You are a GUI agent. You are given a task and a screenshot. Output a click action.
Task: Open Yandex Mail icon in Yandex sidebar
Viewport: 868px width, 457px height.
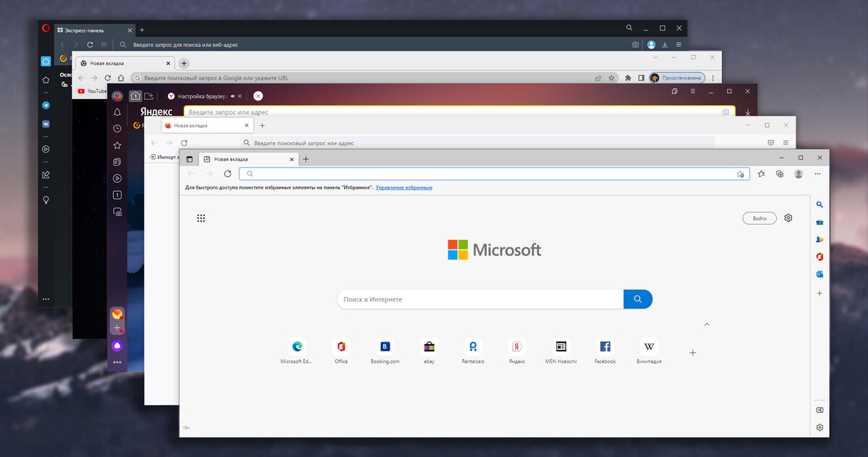(117, 314)
